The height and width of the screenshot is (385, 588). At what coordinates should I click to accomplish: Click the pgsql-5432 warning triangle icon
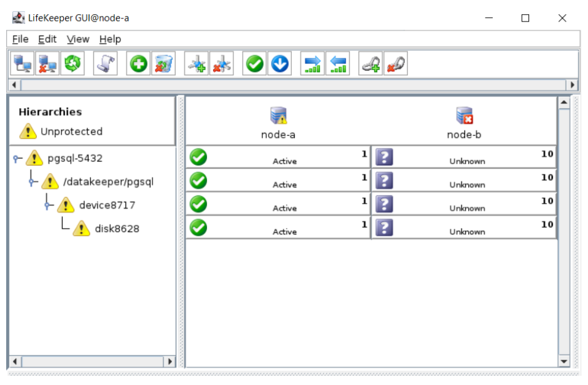tap(34, 158)
